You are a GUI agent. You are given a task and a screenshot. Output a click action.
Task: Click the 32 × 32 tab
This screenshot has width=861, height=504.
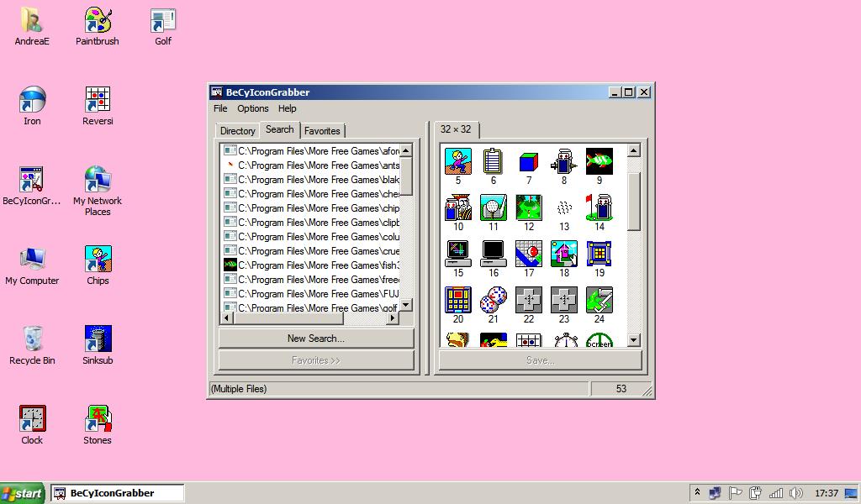[456, 130]
